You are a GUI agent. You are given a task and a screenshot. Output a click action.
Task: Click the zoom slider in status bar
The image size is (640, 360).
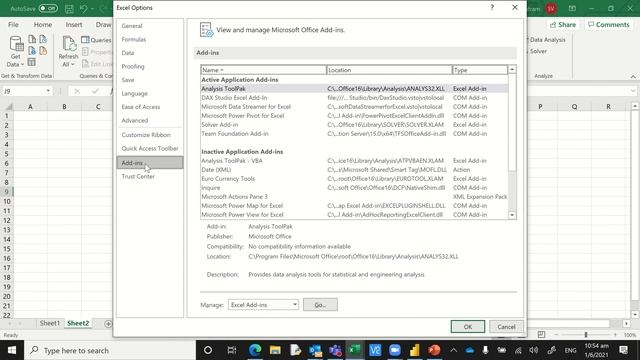586,335
